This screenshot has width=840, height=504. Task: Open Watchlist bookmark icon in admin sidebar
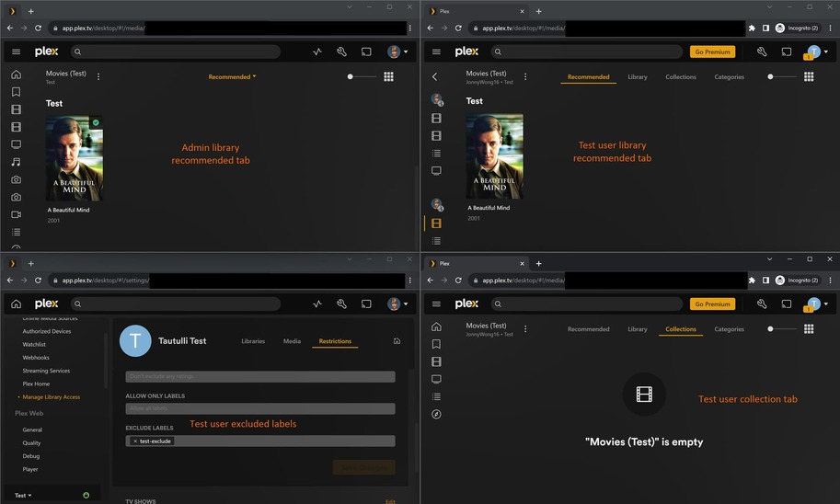pos(16,92)
